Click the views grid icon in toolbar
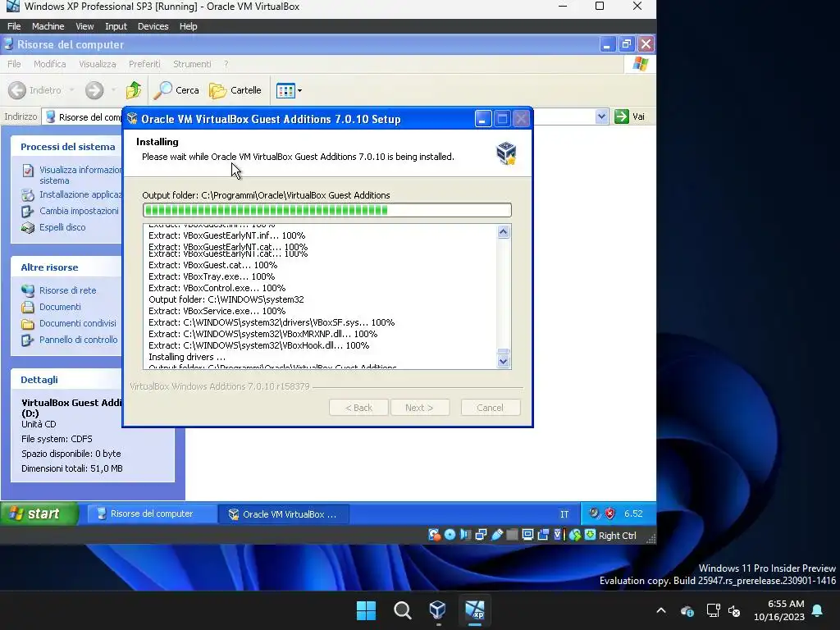 [285, 90]
